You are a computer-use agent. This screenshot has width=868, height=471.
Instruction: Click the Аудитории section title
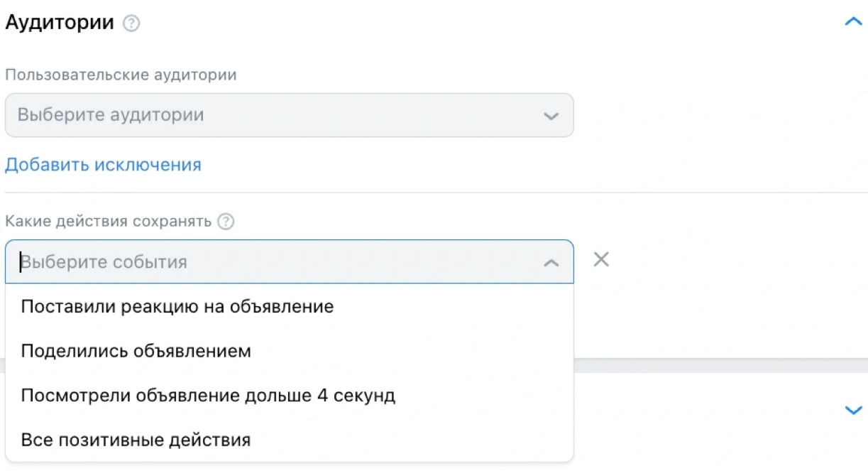60,22
